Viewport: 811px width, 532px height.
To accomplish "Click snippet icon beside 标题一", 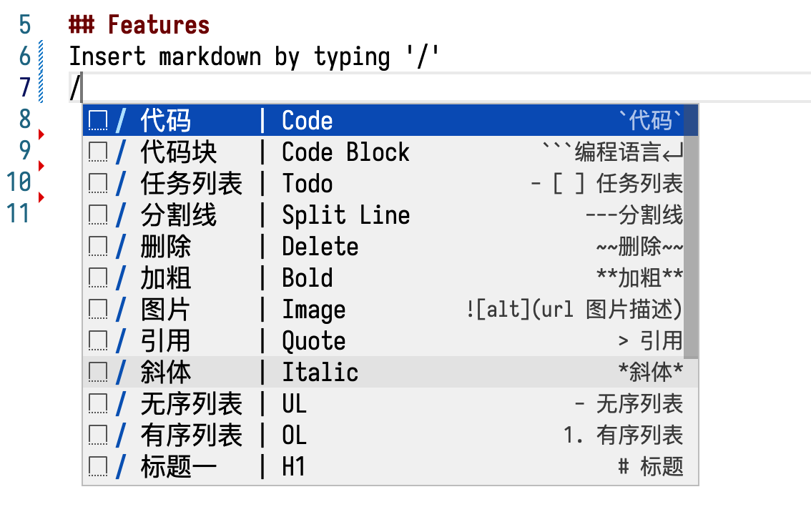I will pos(98,467).
